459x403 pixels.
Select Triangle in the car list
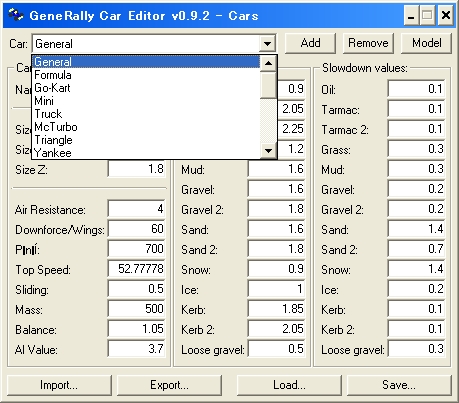pyautogui.click(x=146, y=140)
